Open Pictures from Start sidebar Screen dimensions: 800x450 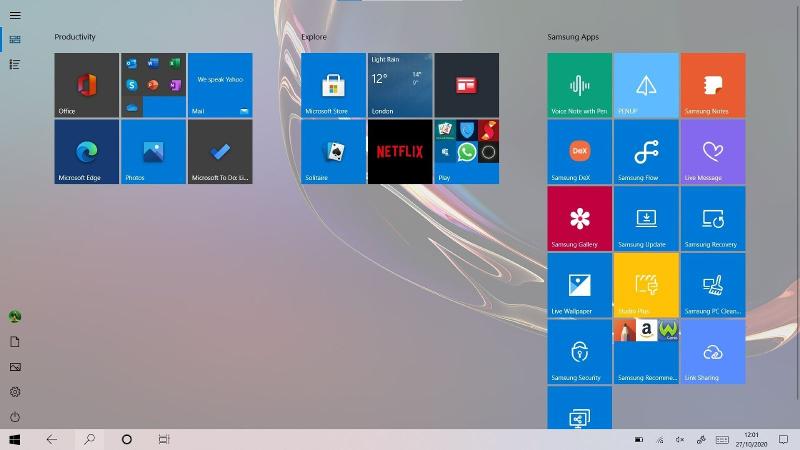[15, 367]
